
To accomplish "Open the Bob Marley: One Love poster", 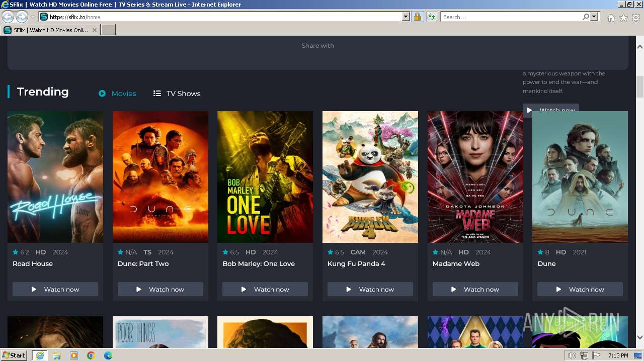I will tap(265, 177).
